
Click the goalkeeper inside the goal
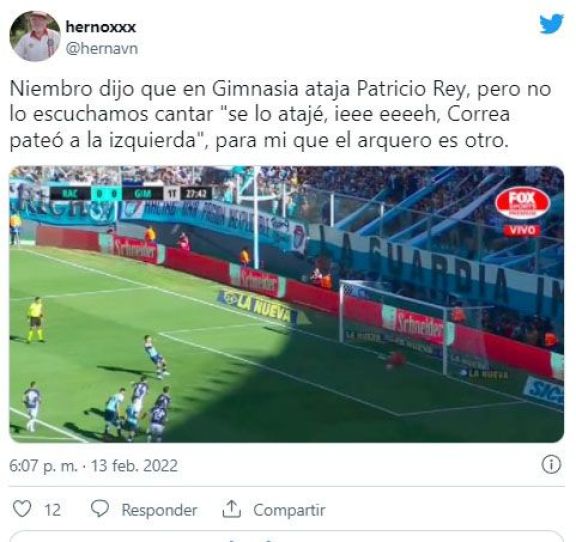tap(396, 360)
